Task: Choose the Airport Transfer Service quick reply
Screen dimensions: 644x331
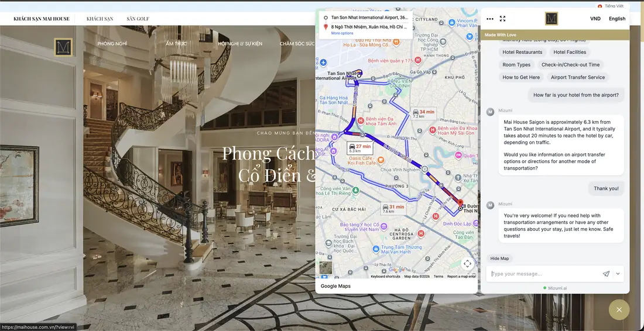Action: coord(577,77)
